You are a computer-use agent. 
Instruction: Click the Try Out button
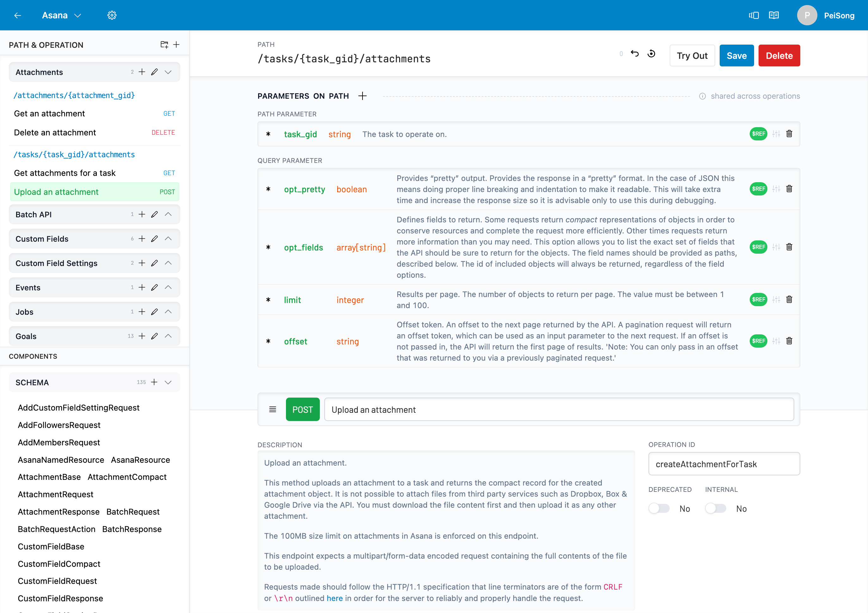[692, 56]
